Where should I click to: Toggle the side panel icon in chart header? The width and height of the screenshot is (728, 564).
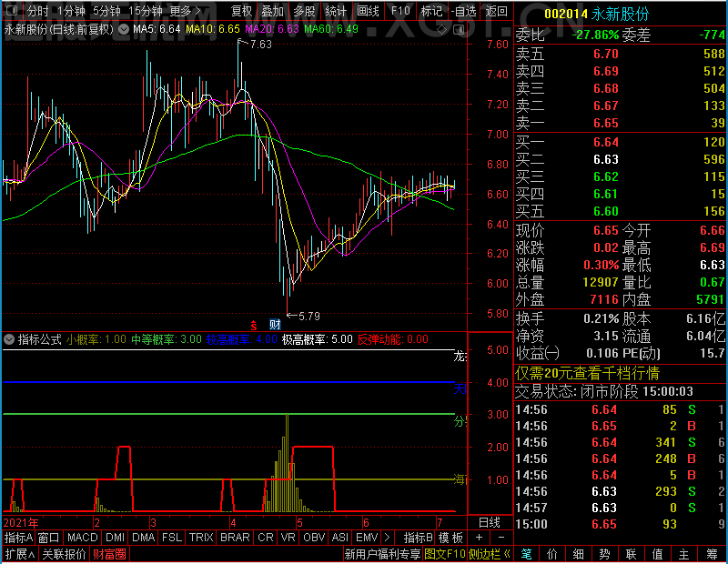[459, 30]
